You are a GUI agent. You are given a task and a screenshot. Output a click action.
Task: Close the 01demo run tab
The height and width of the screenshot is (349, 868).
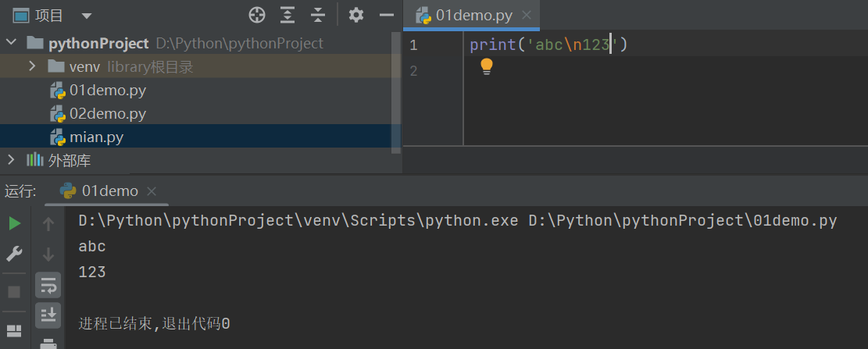click(152, 191)
